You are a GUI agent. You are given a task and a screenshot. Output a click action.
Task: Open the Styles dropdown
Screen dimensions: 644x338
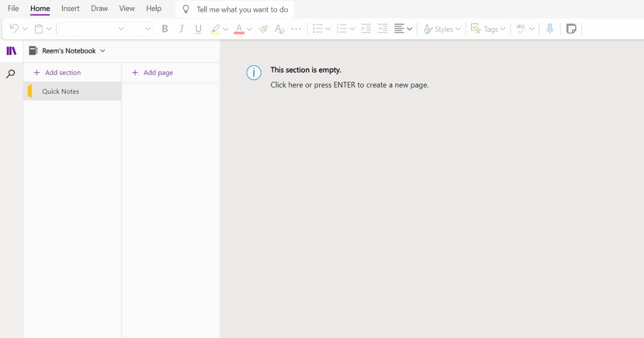[x=442, y=28]
